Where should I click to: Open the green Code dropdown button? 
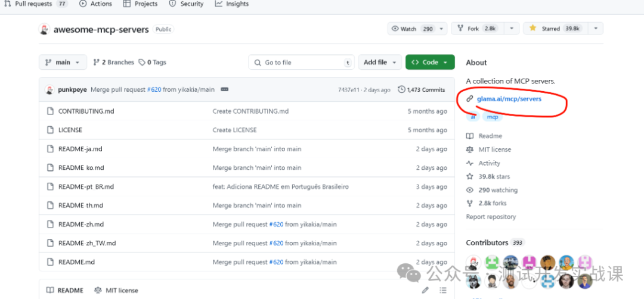click(430, 63)
